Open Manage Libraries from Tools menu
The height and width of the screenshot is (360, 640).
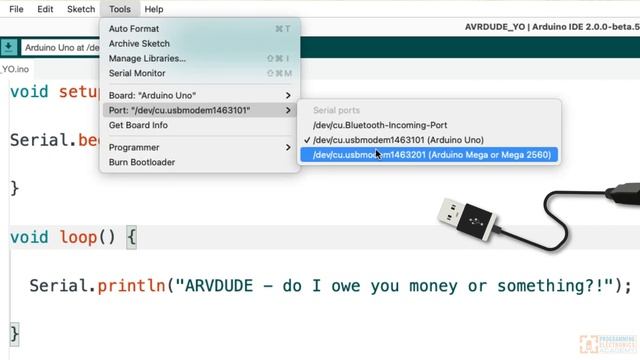coord(200,58)
